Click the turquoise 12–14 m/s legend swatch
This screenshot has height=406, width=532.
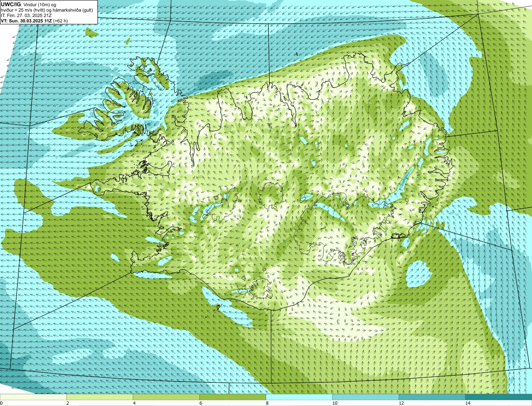pyautogui.click(x=432, y=397)
